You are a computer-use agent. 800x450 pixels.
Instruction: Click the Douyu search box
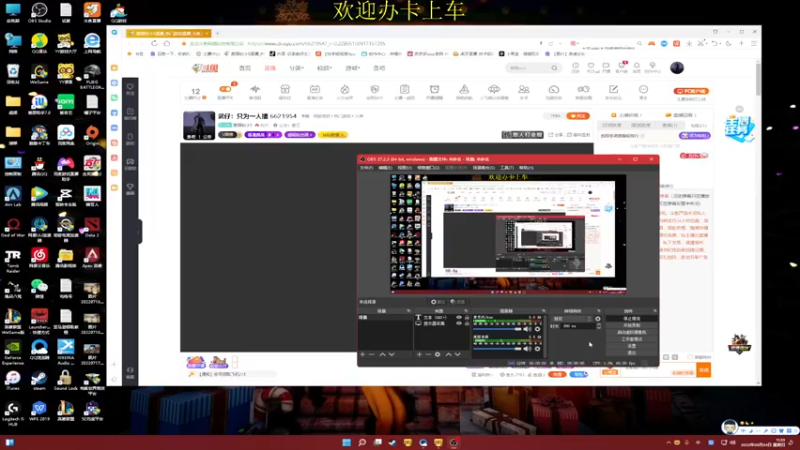pos(533,68)
